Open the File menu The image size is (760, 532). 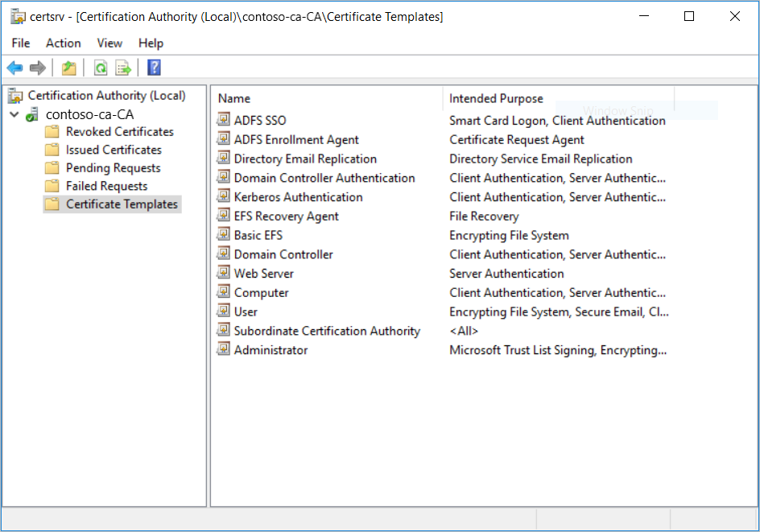tap(20, 43)
